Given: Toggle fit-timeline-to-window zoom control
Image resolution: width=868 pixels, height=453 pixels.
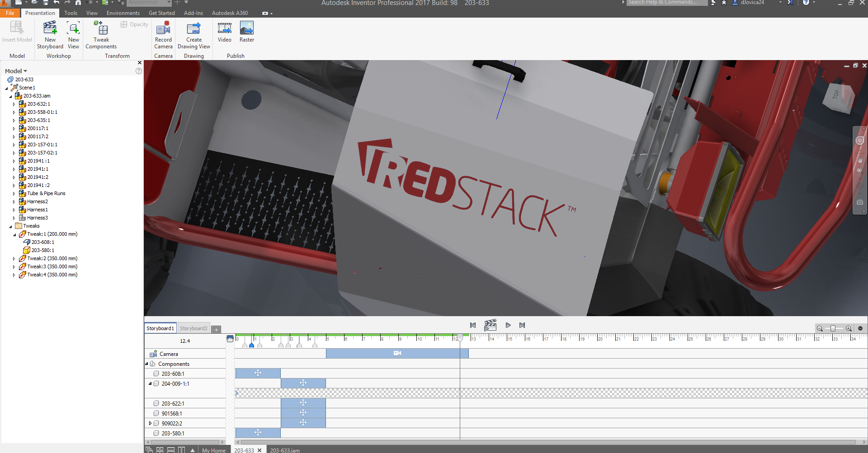Looking at the screenshot, I should tap(860, 328).
